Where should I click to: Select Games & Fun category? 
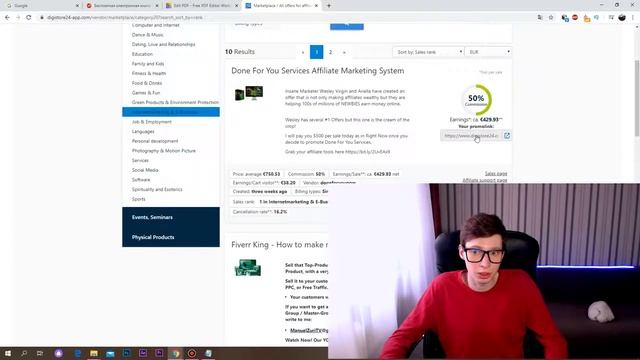click(146, 93)
